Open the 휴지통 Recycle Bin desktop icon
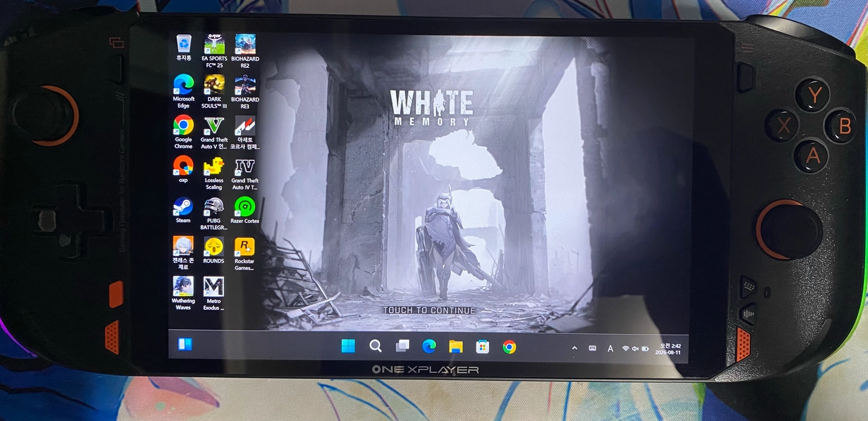Screen dimensions: 868x421 coord(183,48)
